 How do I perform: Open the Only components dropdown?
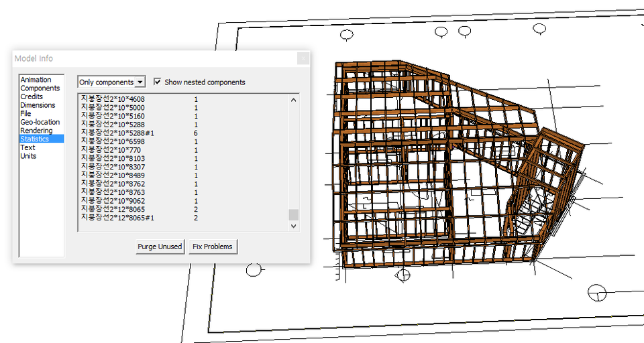coord(111,82)
